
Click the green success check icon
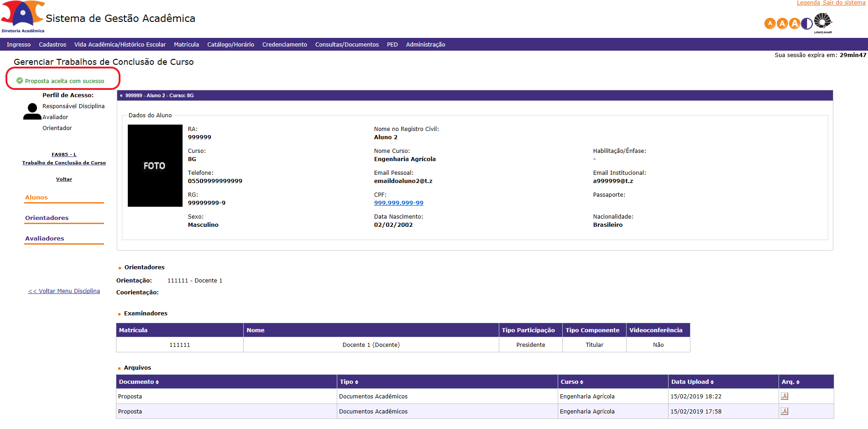pyautogui.click(x=20, y=80)
